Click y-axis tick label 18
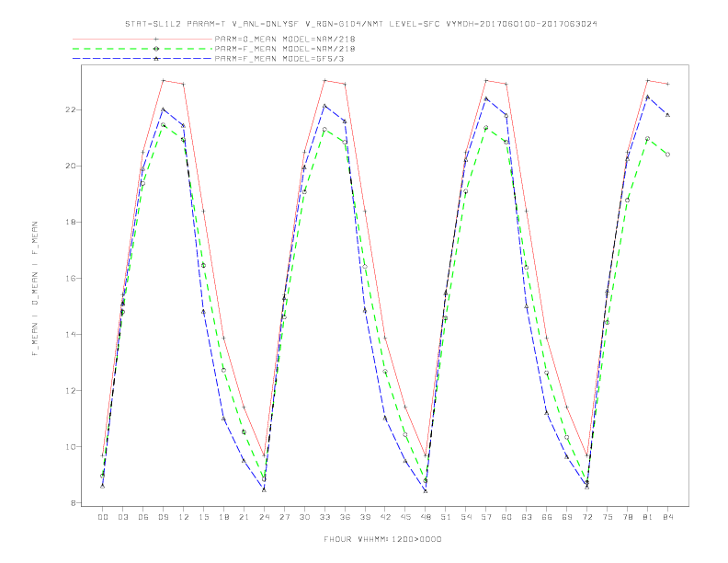This screenshot has height=563, width=728. click(x=70, y=222)
